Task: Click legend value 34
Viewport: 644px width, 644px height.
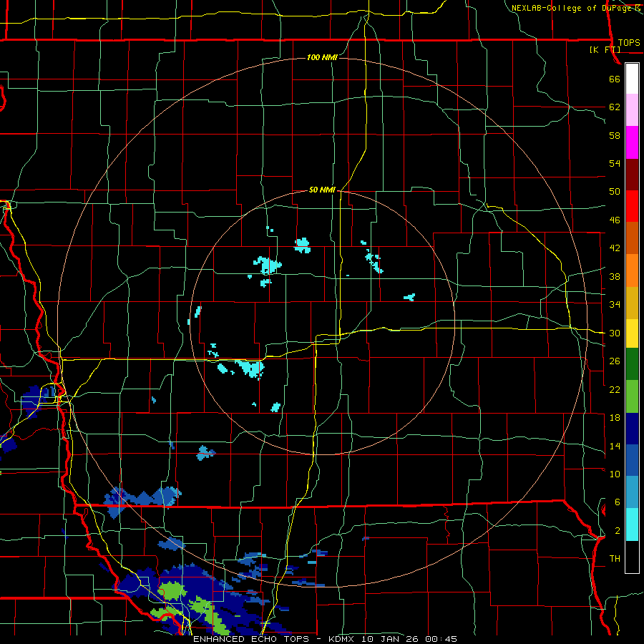Action: point(615,305)
